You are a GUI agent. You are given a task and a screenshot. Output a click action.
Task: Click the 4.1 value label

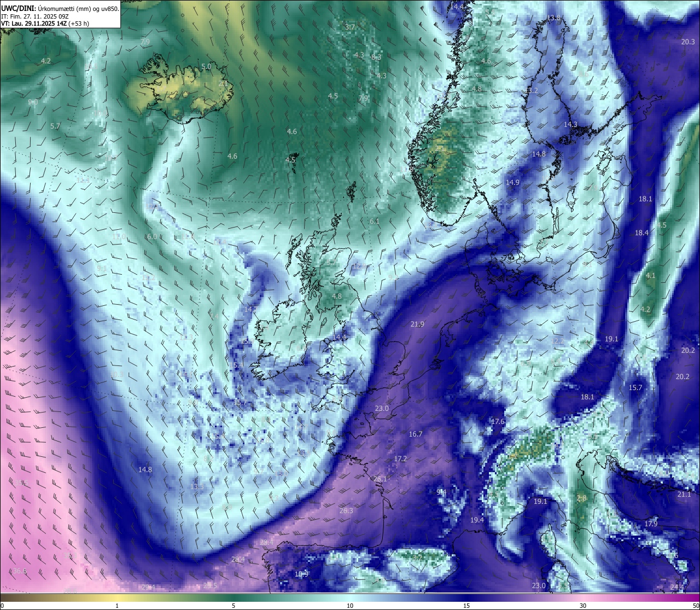click(650, 276)
